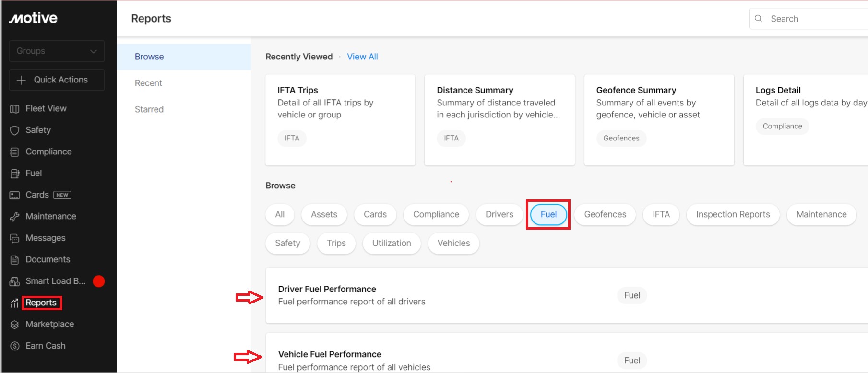Viewport: 868px width, 373px height.
Task: Click the Compliance clipboard icon
Action: [14, 152]
